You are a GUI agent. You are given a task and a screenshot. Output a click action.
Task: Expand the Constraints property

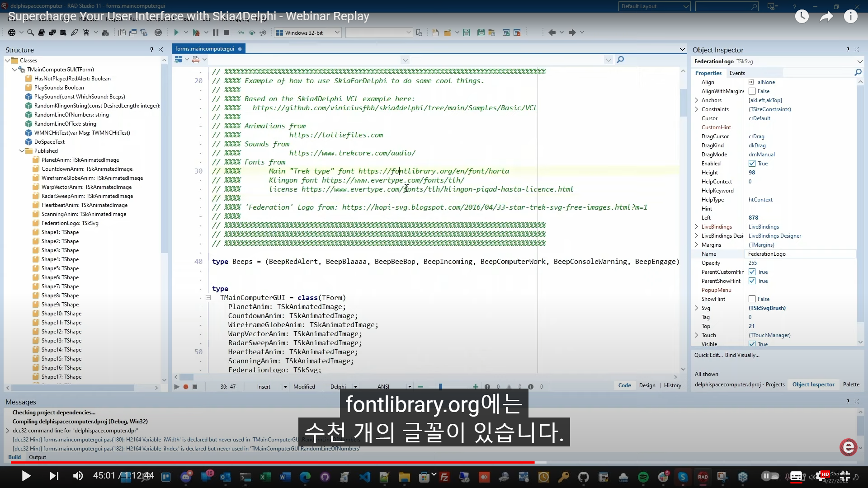697,109
